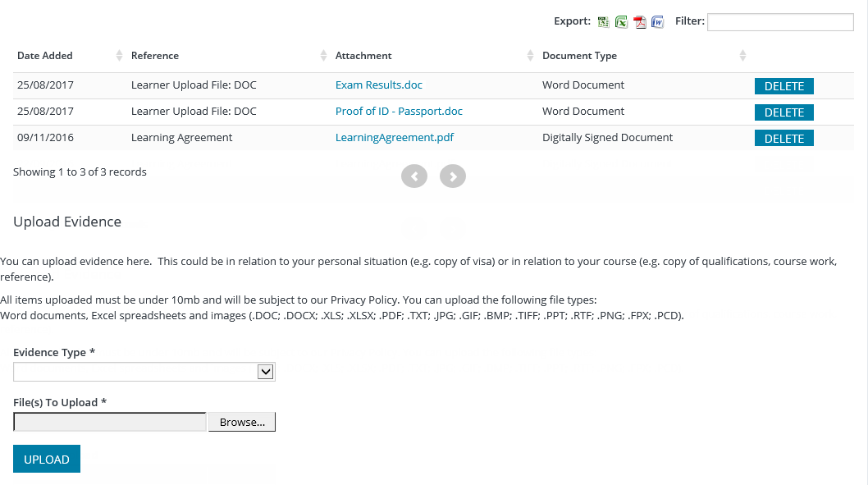
Task: Sort by Reference column arrows
Action: pyautogui.click(x=323, y=56)
